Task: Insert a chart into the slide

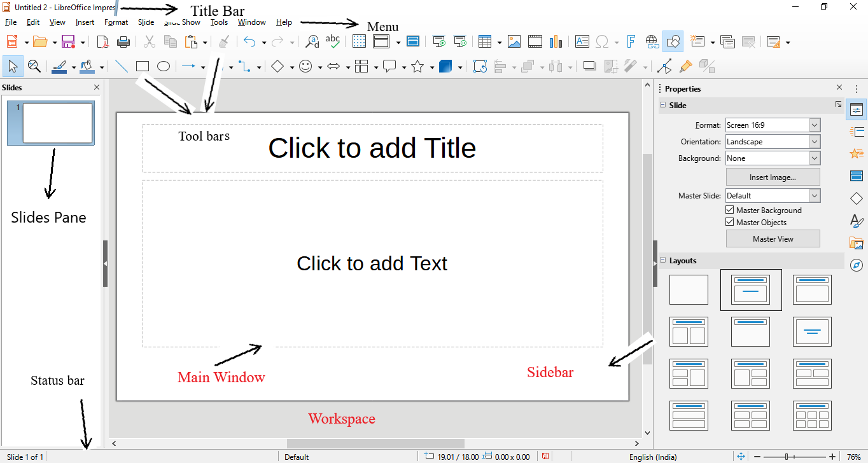Action: pyautogui.click(x=556, y=41)
